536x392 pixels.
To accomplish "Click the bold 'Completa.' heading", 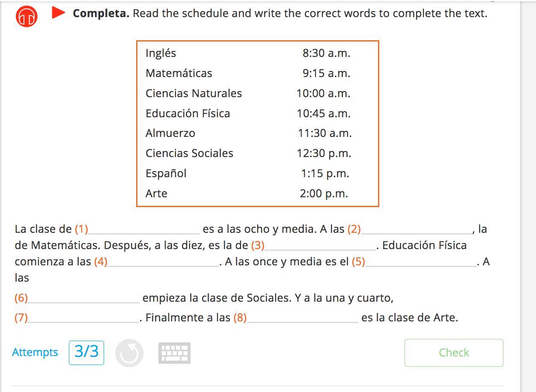I will pos(101,13).
